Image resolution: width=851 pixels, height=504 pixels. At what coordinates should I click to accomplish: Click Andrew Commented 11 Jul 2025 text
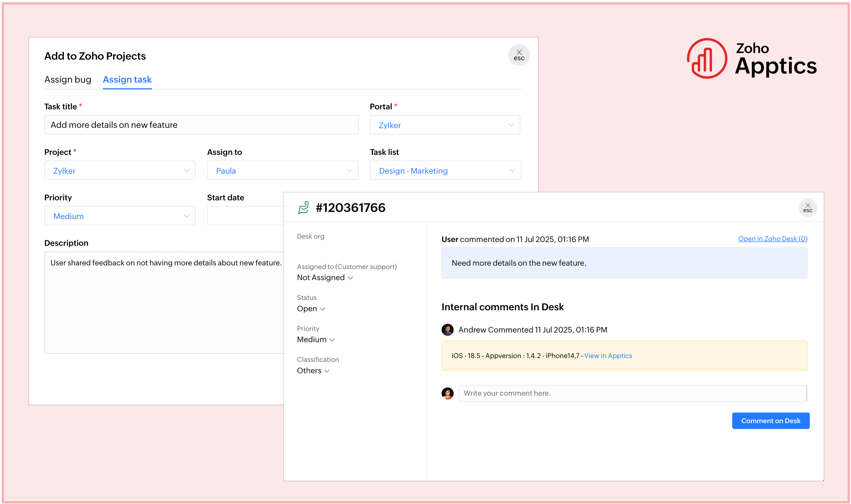[x=532, y=329]
